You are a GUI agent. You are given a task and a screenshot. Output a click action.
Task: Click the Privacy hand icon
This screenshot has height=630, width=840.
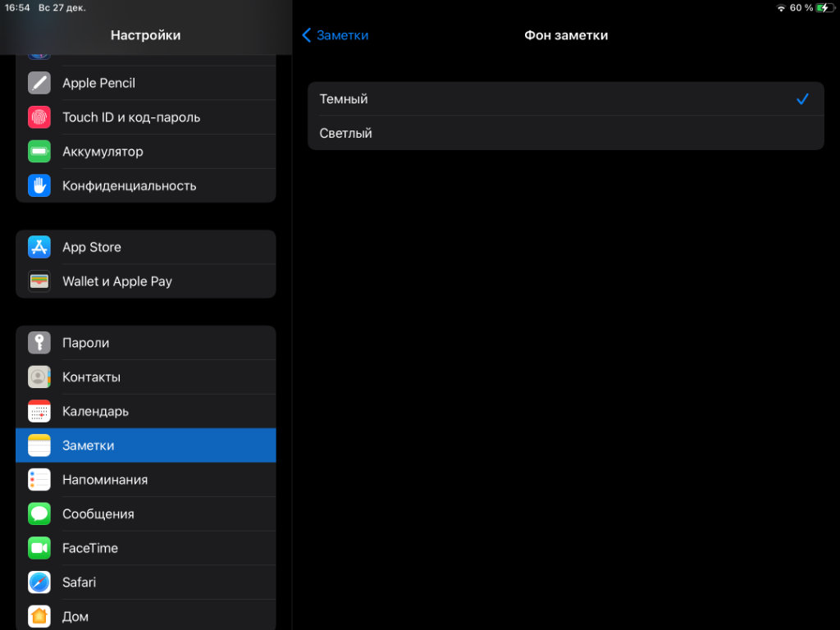tap(39, 185)
